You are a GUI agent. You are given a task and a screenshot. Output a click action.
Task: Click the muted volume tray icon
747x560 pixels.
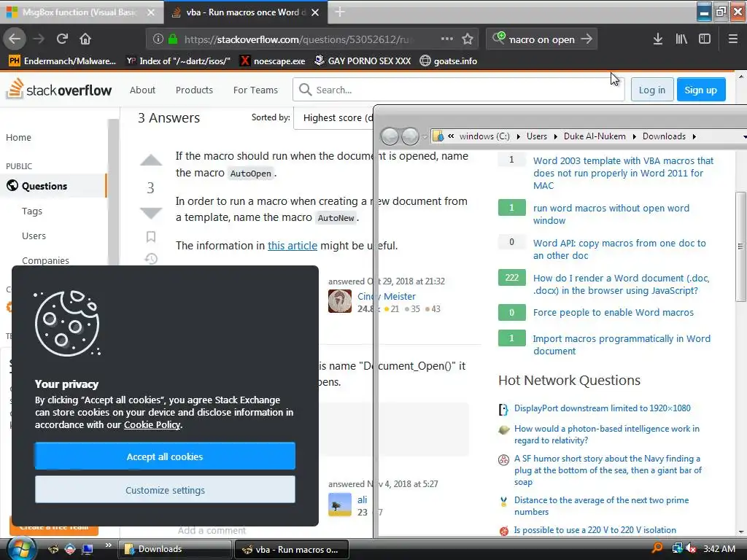click(691, 548)
